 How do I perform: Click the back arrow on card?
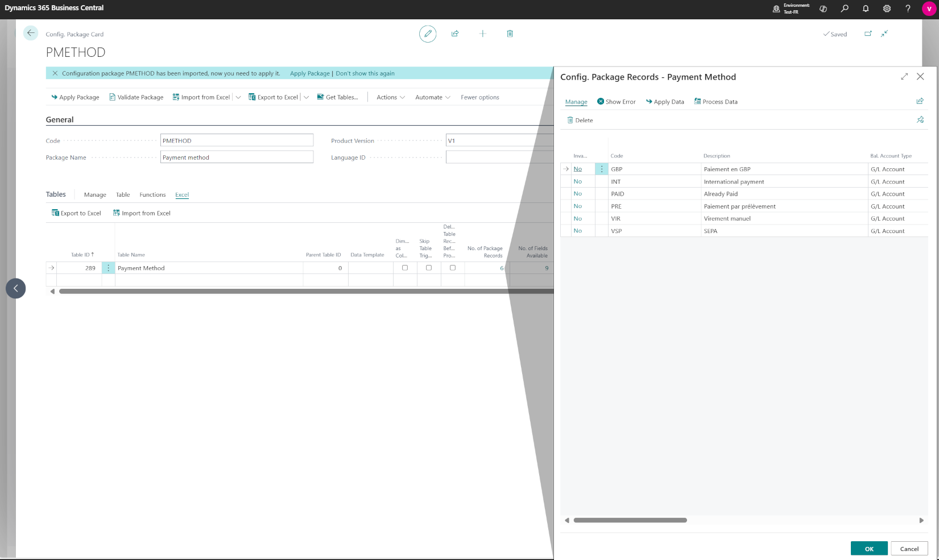(31, 34)
